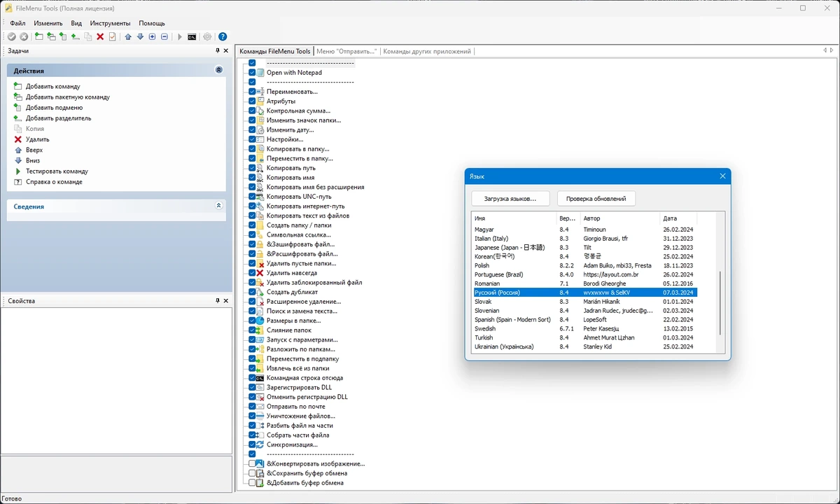Collapse the Действия section chevron
Viewport: 840px width, 504px height.
point(218,71)
